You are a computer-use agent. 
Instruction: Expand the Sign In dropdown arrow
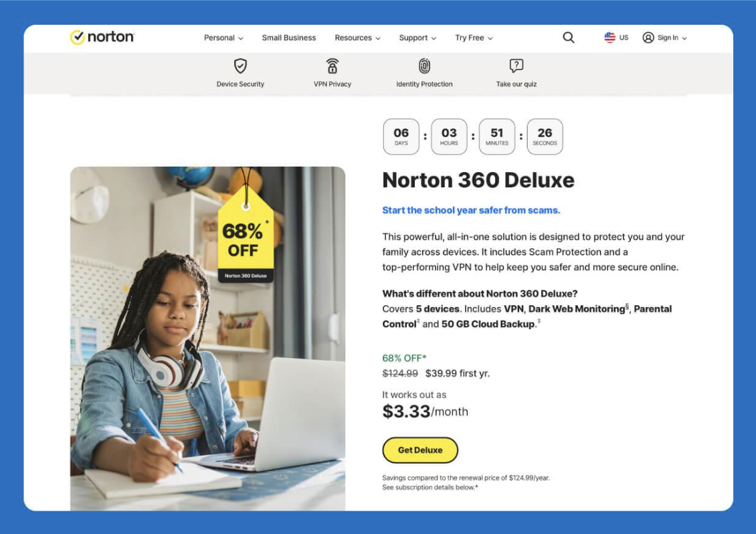click(684, 38)
